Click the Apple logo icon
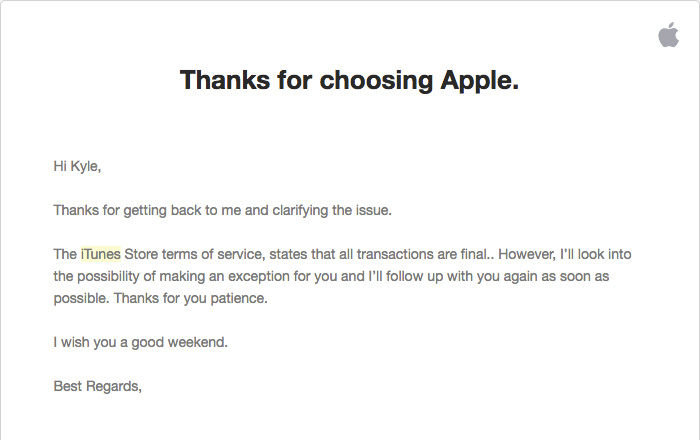This screenshot has width=700, height=440. [668, 36]
